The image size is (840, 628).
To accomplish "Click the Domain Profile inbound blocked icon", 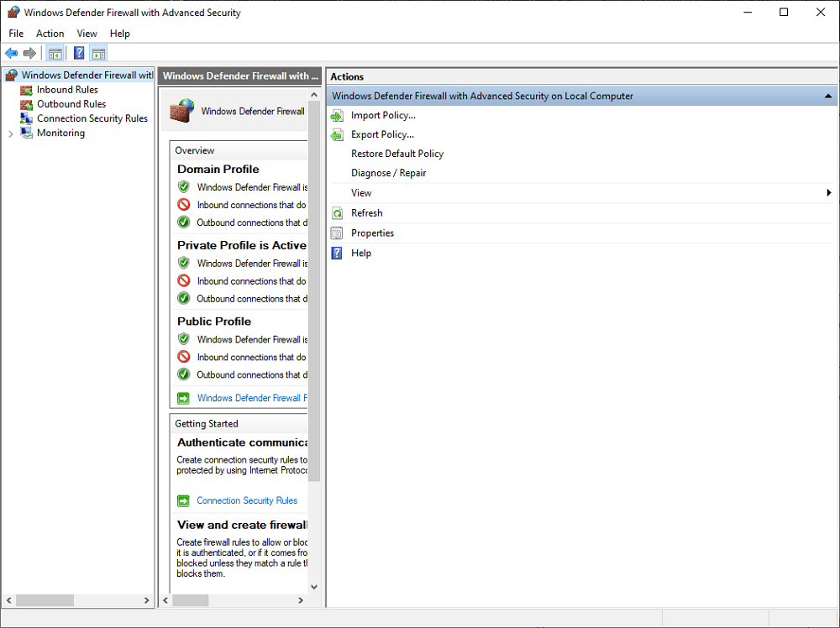I will coord(184,205).
